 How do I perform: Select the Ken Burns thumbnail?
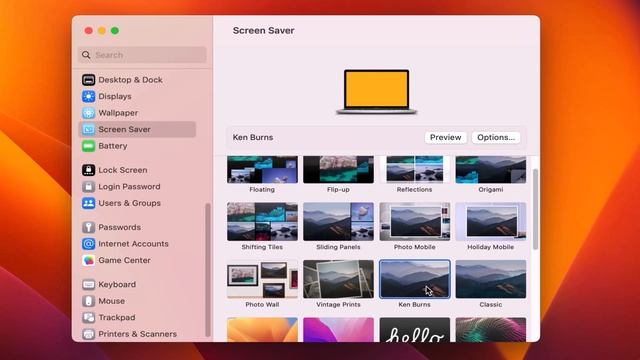[415, 279]
